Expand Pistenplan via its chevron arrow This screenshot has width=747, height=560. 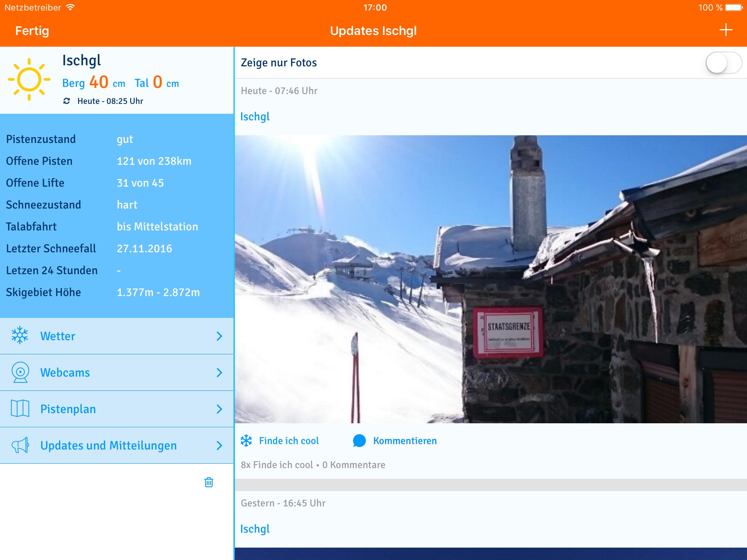click(219, 409)
